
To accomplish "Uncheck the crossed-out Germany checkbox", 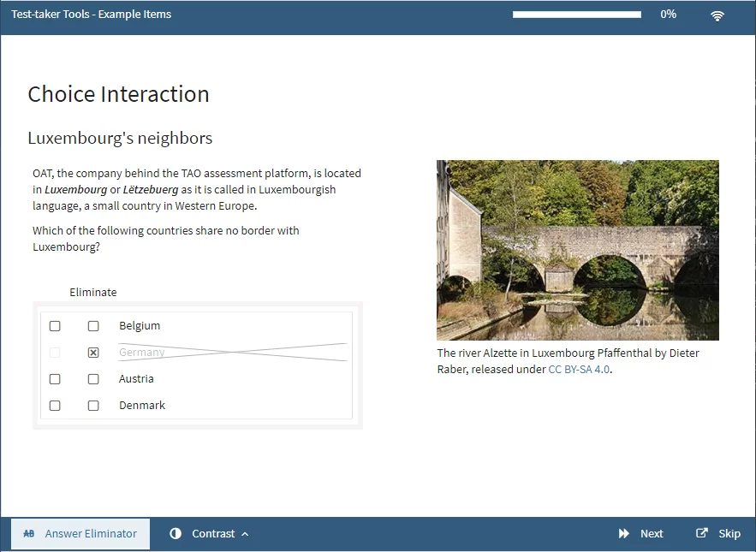I will pos(93,352).
